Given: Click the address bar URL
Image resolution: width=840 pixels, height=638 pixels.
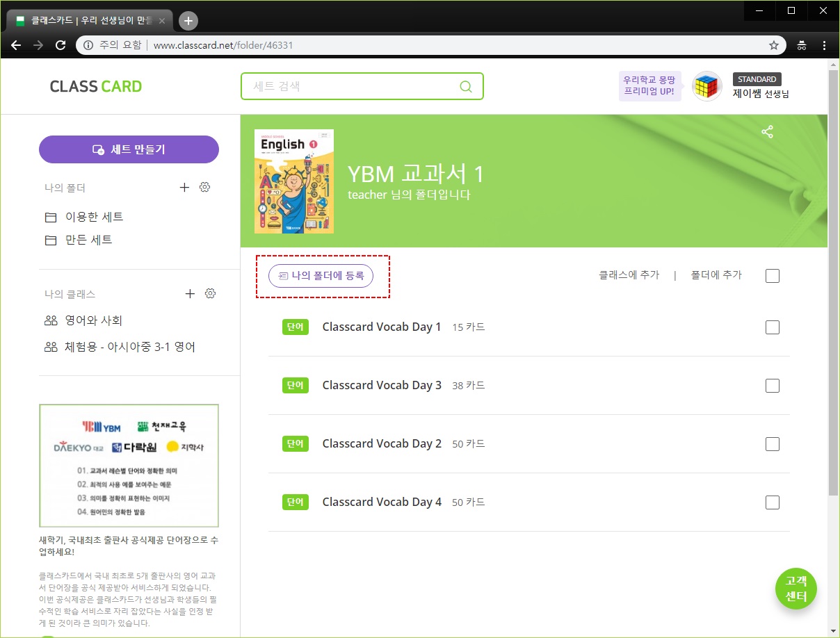Looking at the screenshot, I should [x=223, y=45].
